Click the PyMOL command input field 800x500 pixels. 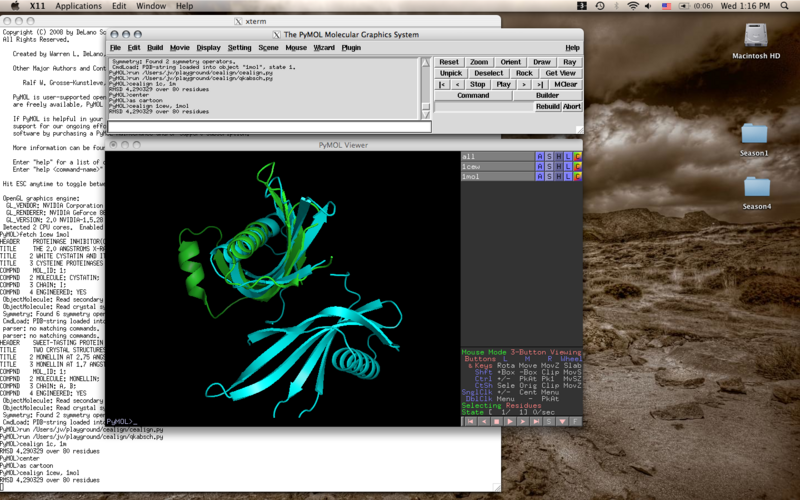270,127
